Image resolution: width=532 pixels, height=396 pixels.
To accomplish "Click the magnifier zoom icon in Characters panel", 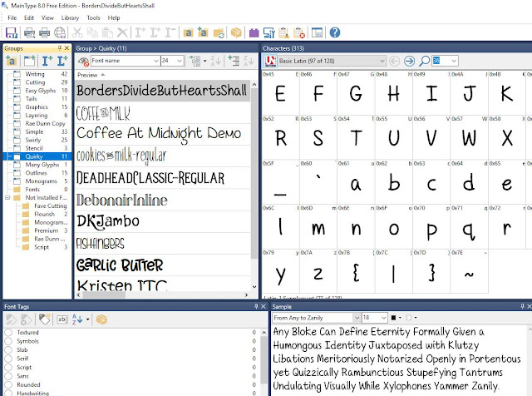I will [x=424, y=61].
